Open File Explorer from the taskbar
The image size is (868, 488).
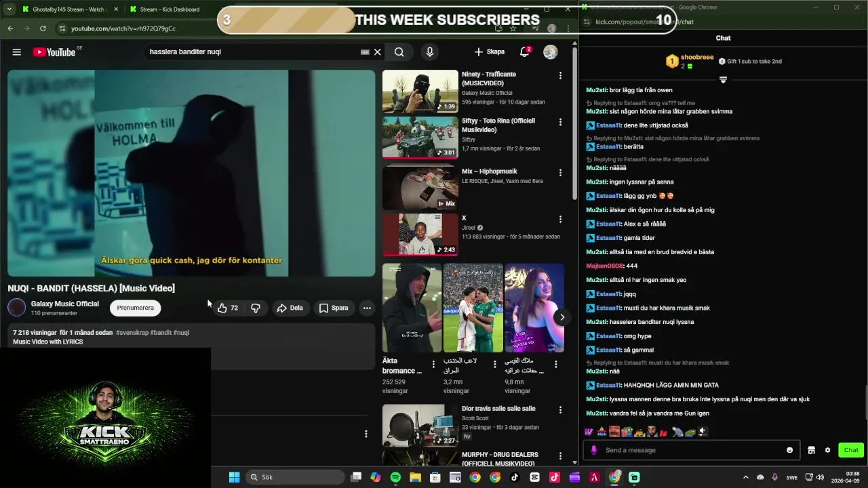[415, 477]
